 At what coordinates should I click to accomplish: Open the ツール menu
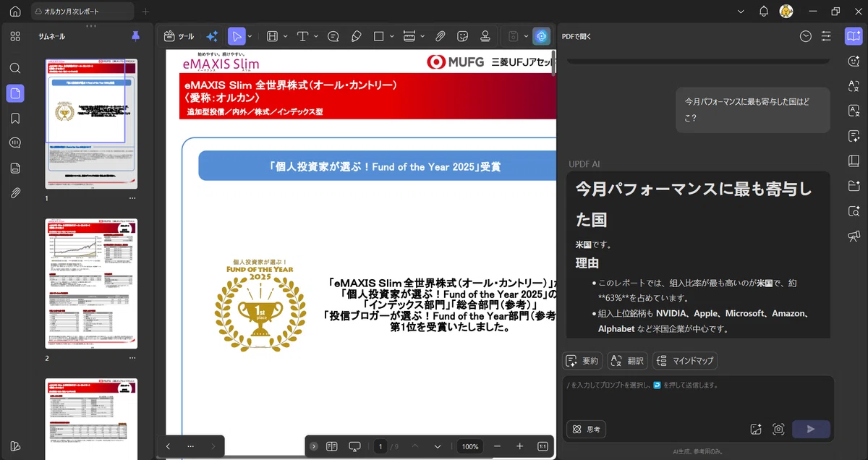click(x=179, y=36)
